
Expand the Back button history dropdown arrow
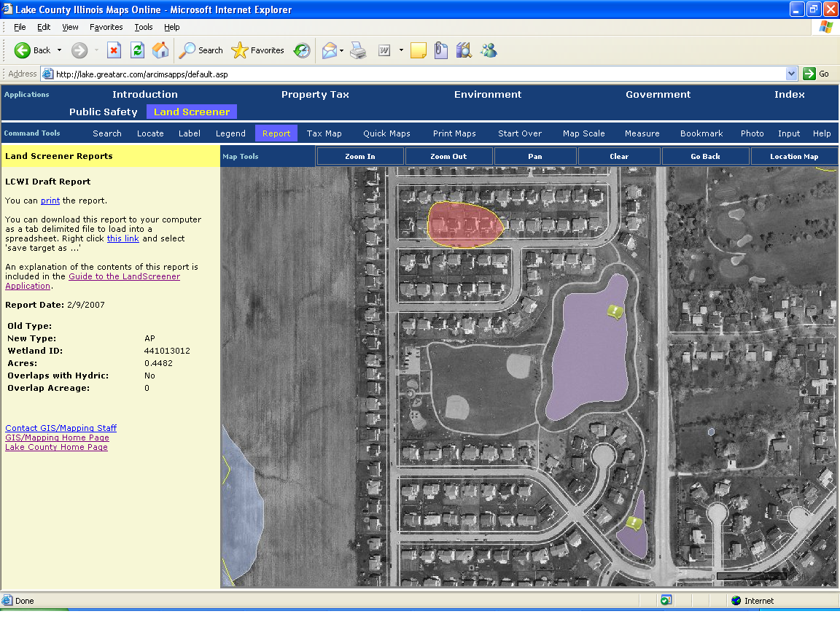click(59, 50)
